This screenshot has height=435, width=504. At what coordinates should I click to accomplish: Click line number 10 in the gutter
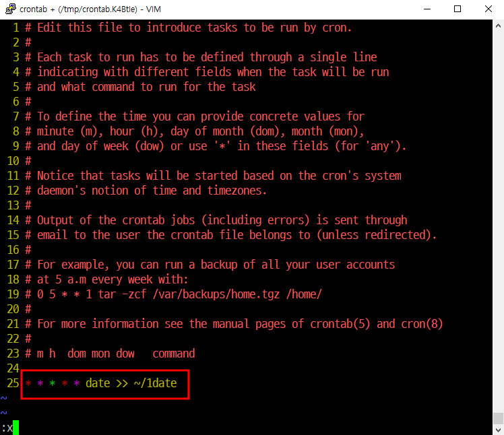click(13, 161)
